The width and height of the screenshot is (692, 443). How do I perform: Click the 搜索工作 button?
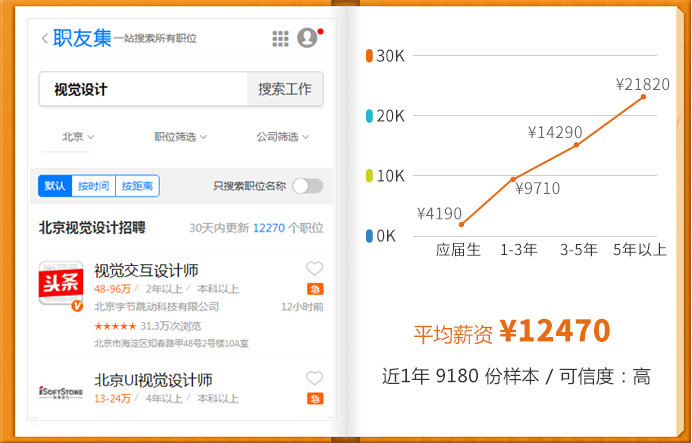(x=285, y=89)
